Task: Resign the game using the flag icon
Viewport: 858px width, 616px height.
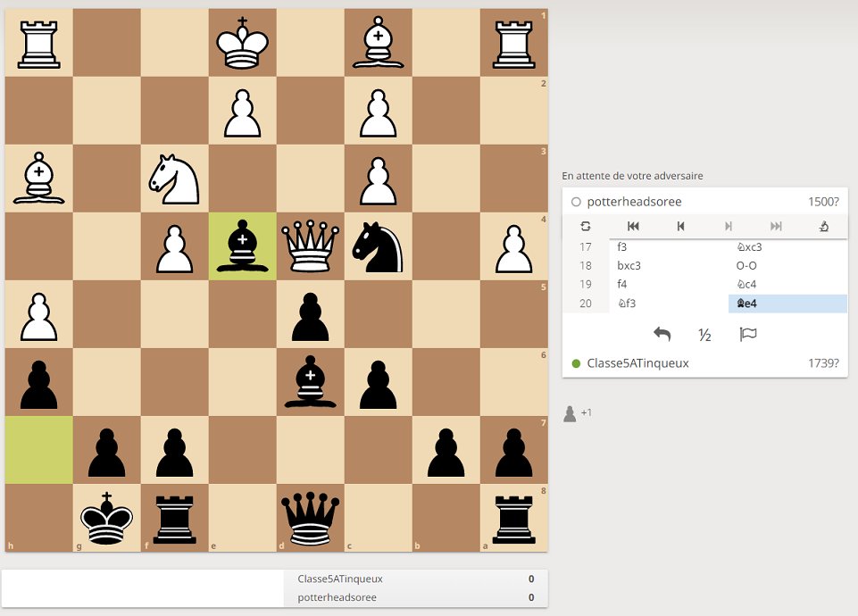Action: point(748,334)
